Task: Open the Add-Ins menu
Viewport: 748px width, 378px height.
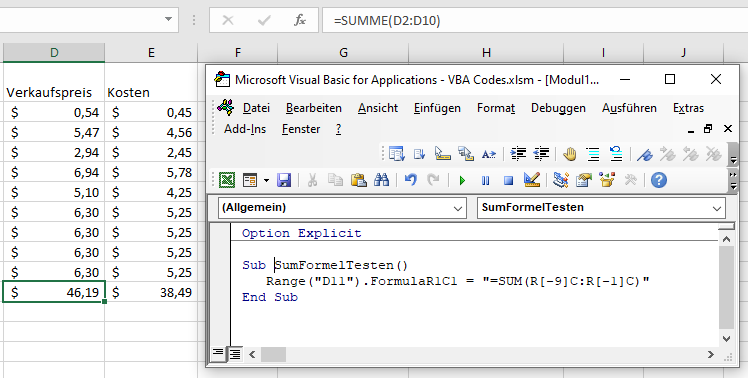Action: click(245, 129)
